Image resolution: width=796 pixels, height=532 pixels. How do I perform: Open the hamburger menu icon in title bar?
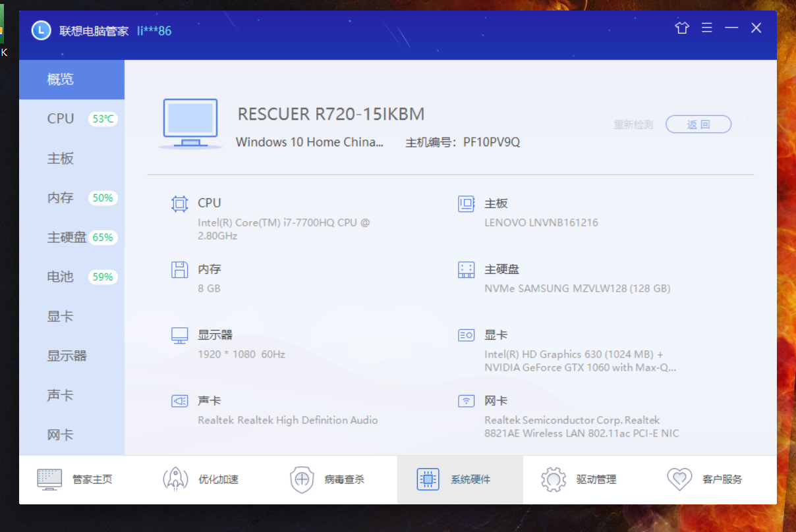(x=707, y=28)
